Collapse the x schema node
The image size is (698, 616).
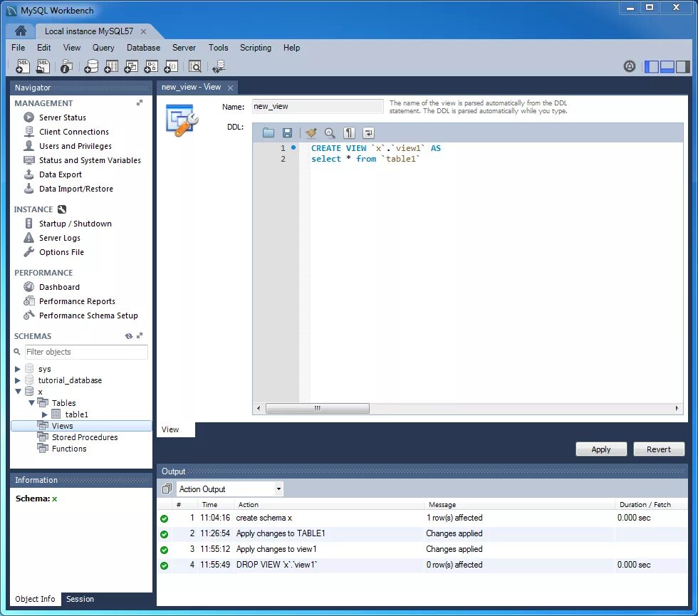18,392
